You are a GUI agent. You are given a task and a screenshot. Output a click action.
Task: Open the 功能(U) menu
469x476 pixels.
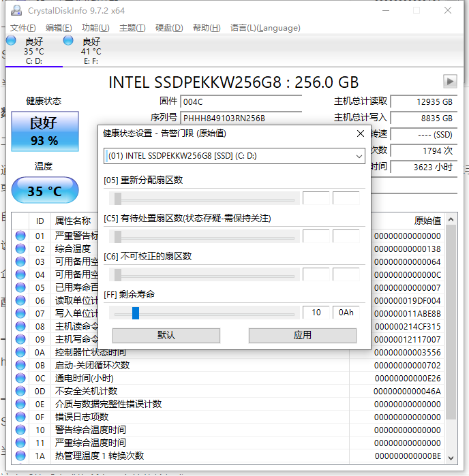coord(95,28)
